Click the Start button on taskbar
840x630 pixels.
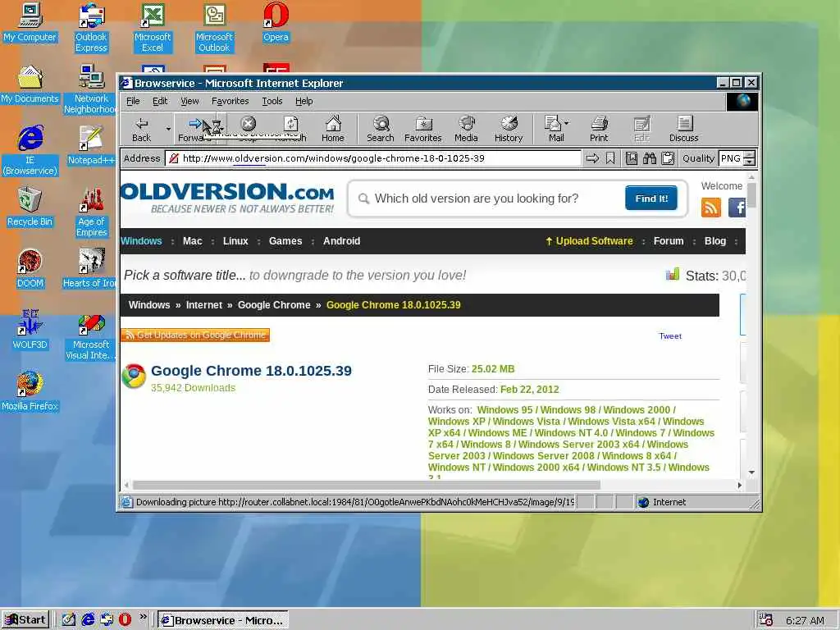coord(26,620)
